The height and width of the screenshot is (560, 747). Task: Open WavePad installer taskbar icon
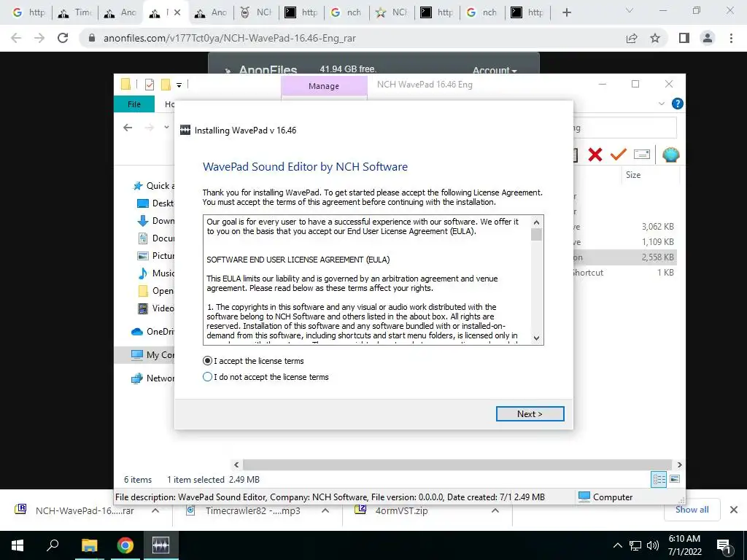(160, 545)
